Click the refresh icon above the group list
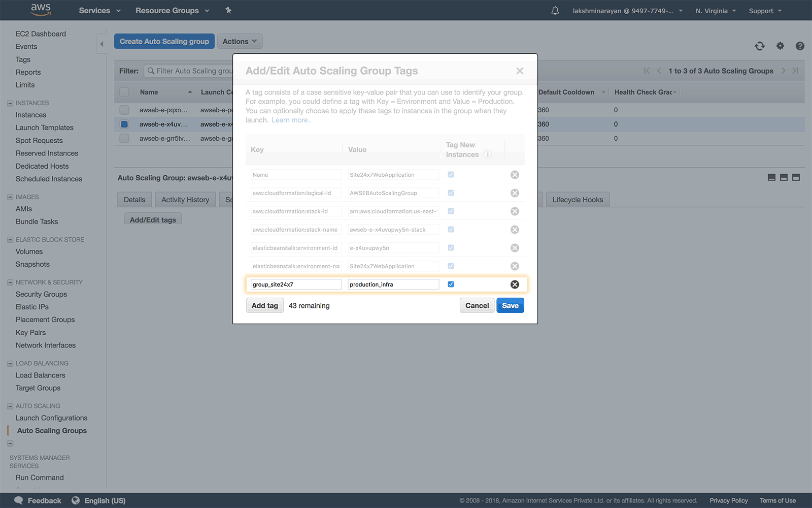Viewport: 812px width, 508px height. [x=760, y=46]
